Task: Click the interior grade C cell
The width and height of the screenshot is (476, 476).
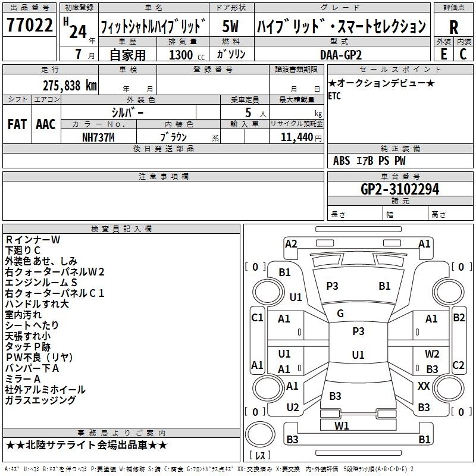Action: 464,53
